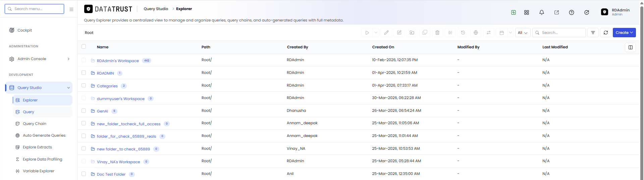Image resolution: width=644 pixels, height=180 pixels.
Task: Click the pencil edit icon in toolbar
Action: coord(386,33)
